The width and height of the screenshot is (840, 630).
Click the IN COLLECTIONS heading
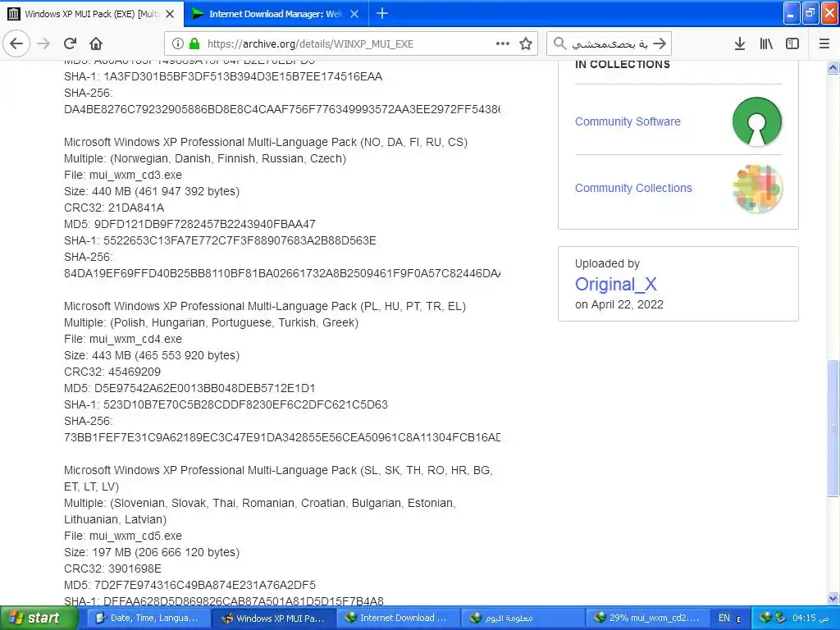pyautogui.click(x=623, y=64)
